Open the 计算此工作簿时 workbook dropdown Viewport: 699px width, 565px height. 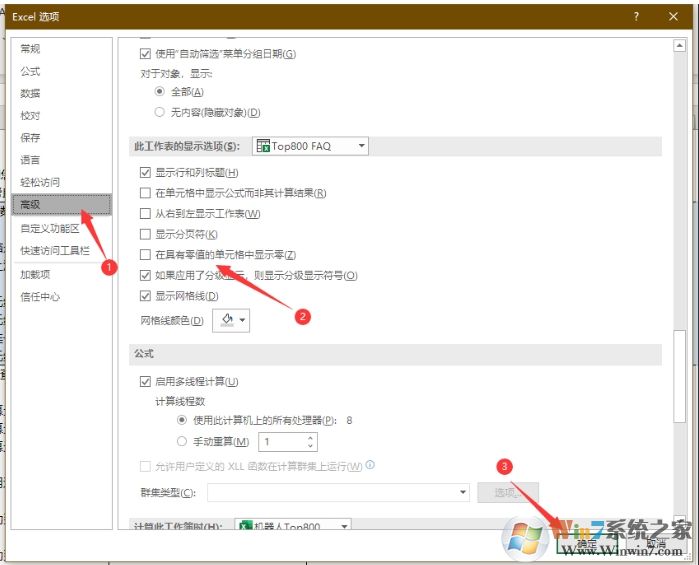pos(293,525)
